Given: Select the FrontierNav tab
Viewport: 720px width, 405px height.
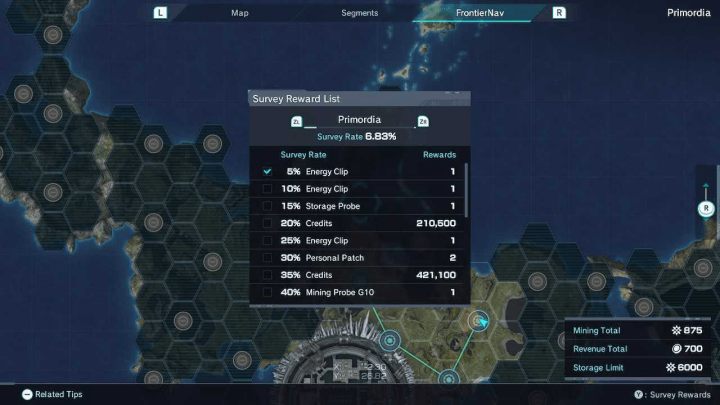Looking at the screenshot, I should [x=479, y=13].
